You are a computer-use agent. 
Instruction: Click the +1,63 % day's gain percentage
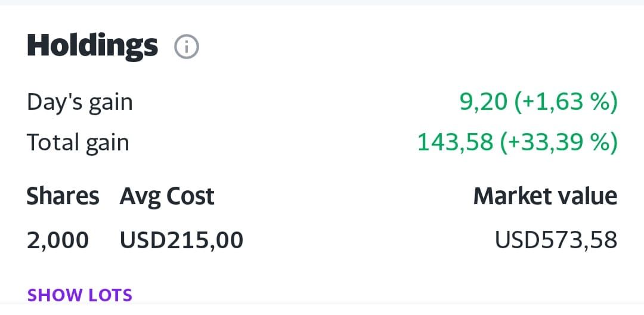coord(566,102)
